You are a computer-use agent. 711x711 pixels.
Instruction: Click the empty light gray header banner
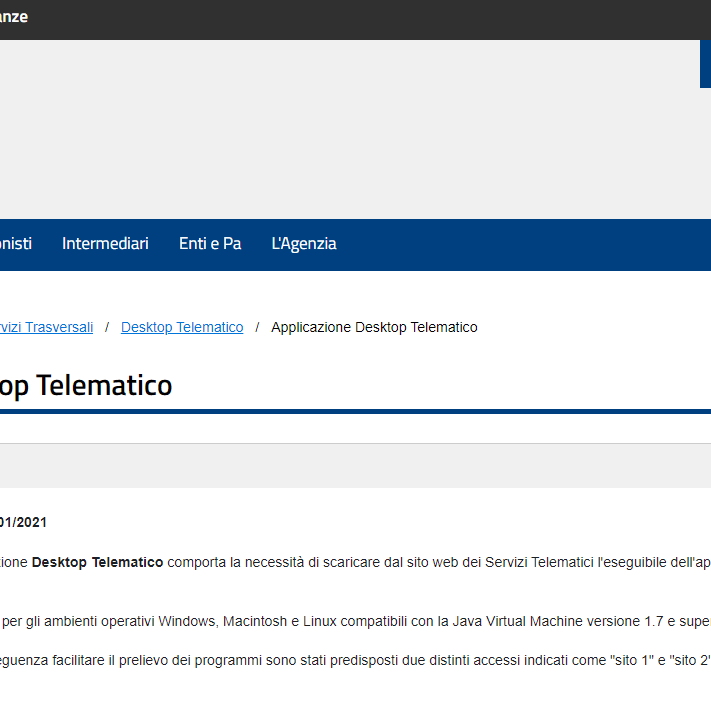(350, 130)
